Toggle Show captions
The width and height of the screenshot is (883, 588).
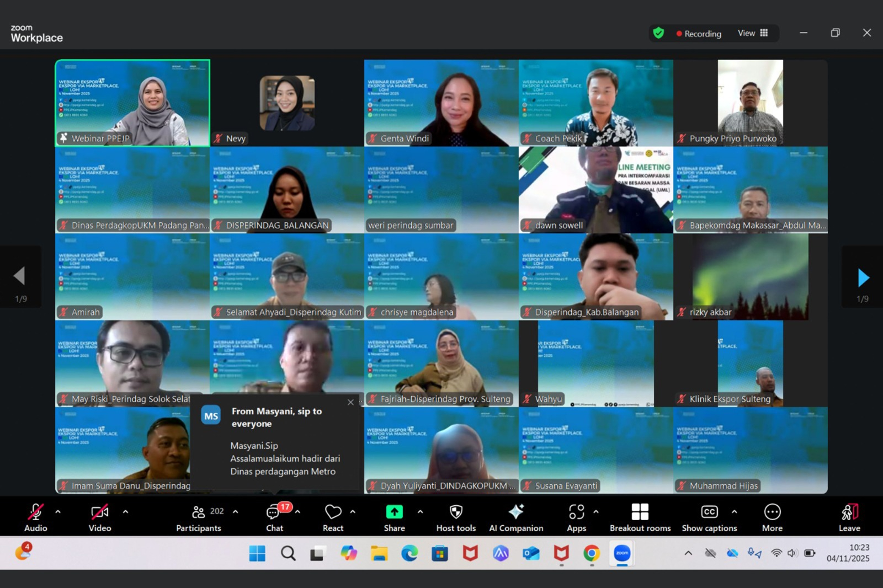[709, 518]
